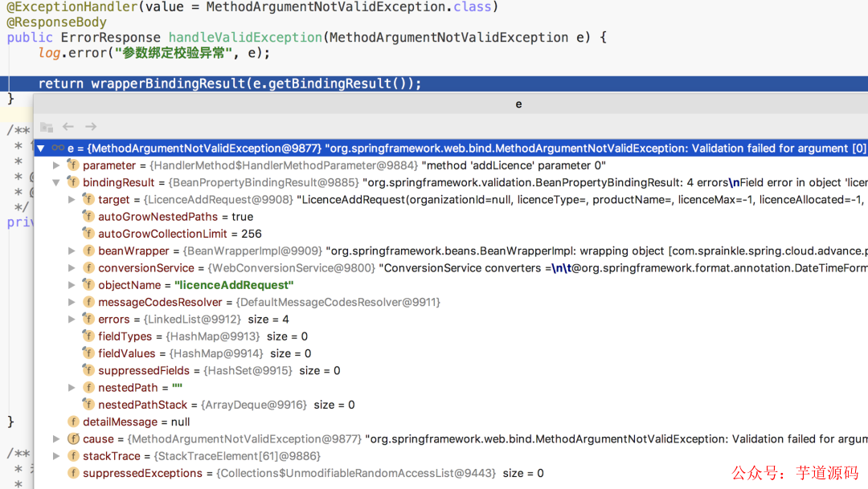Image resolution: width=868 pixels, height=489 pixels.
Task: Select the fieldValues HashMap row
Action: (x=451, y=353)
